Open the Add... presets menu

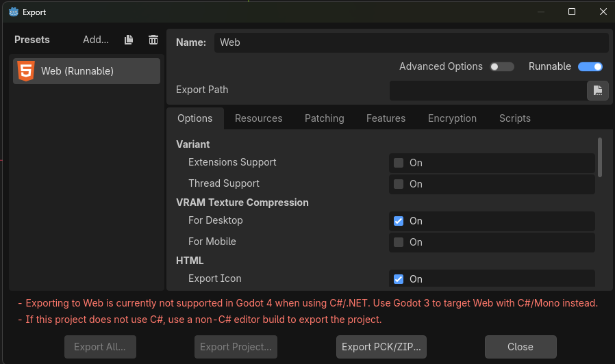pyautogui.click(x=96, y=40)
